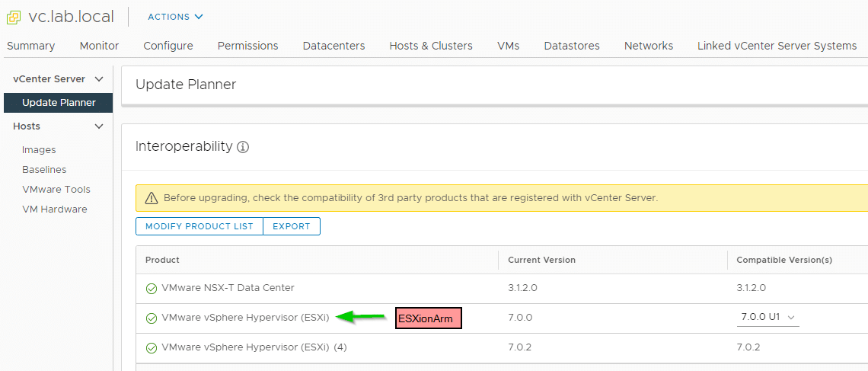
Task: Click green check icon for ESXi (4) row
Action: [x=151, y=348]
